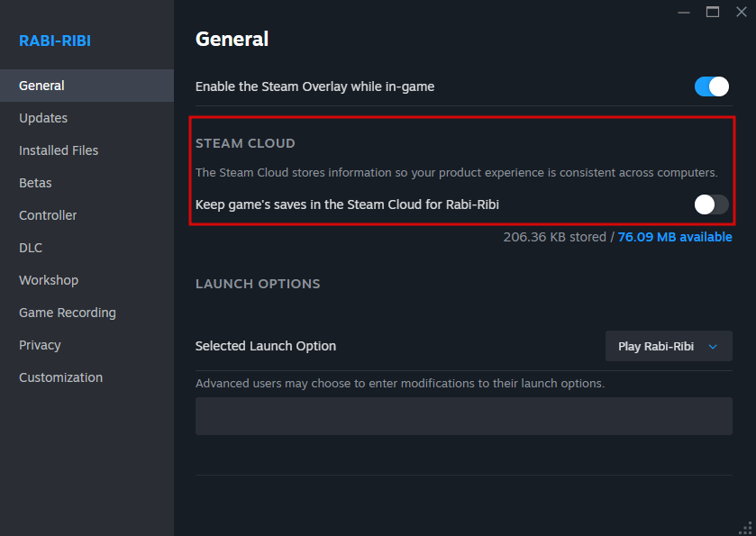Close the Rabi-Ribi properties window
This screenshot has width=756, height=536.
[x=742, y=12]
